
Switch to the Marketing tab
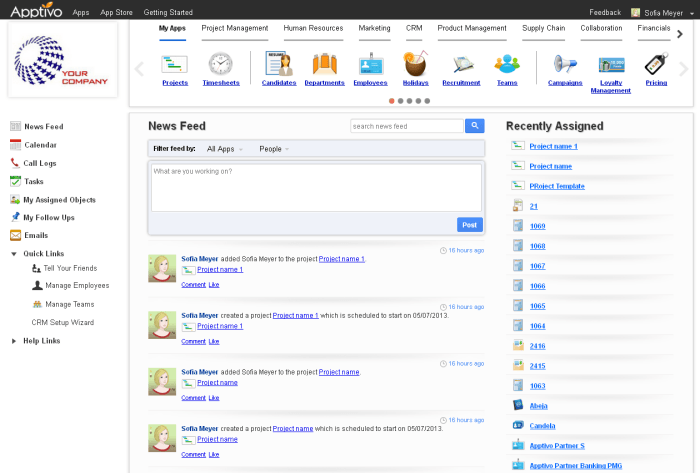click(374, 28)
